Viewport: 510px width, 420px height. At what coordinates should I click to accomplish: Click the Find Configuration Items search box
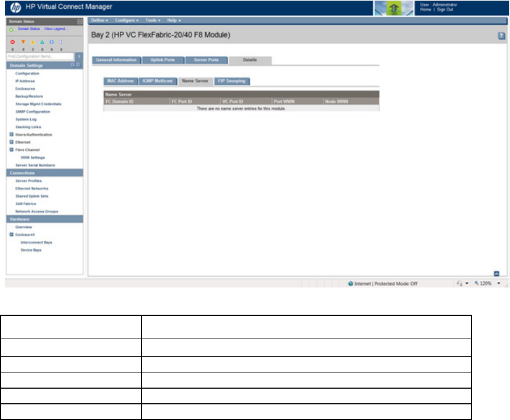click(x=40, y=57)
